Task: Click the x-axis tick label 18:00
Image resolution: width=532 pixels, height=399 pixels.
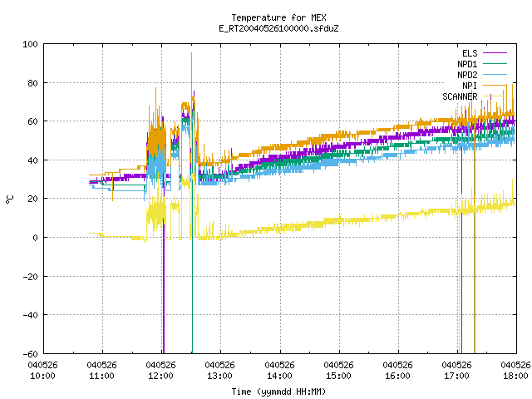Action: [x=515, y=376]
